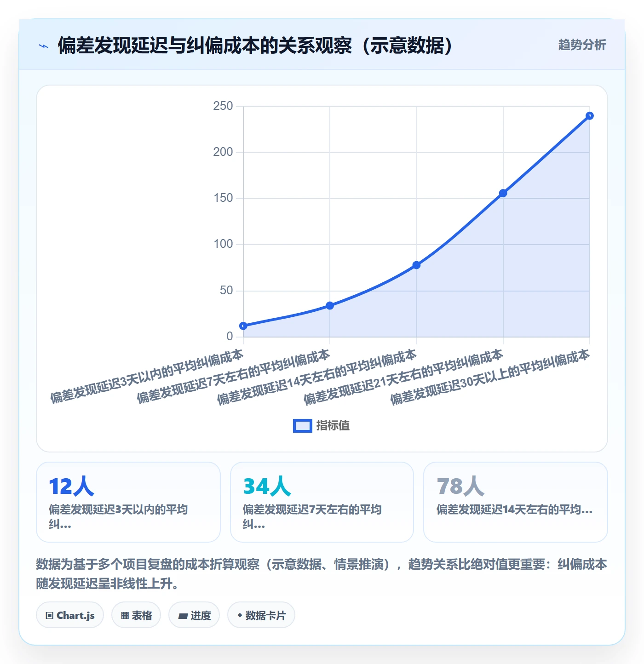Image resolution: width=644 pixels, height=664 pixels.
Task: Click the axis label 偏差发现延迟14天左右的平均纠偏成本
Action: pos(317,377)
